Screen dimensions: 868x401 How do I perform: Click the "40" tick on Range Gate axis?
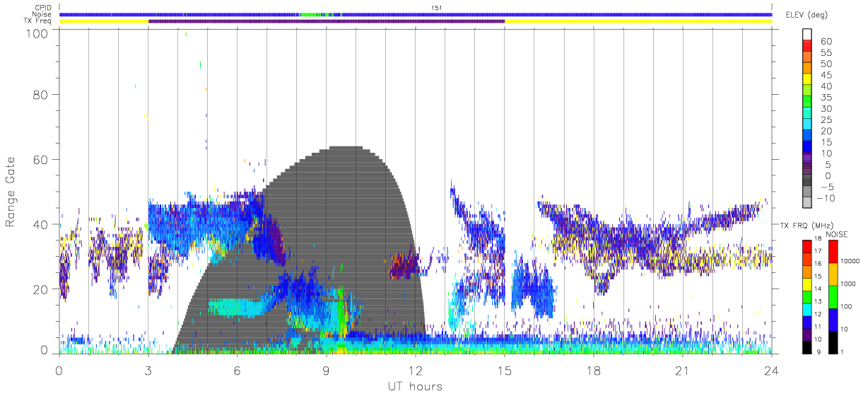(40, 224)
